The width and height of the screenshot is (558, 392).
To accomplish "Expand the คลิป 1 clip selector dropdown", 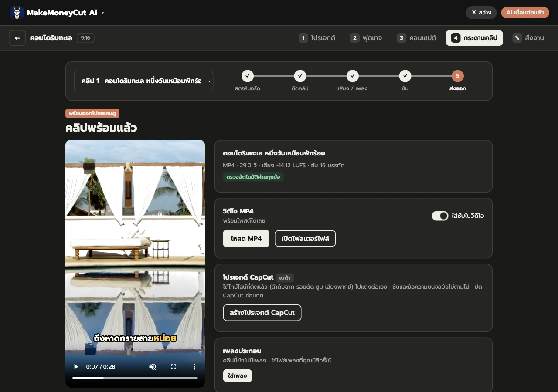I will [x=144, y=81].
